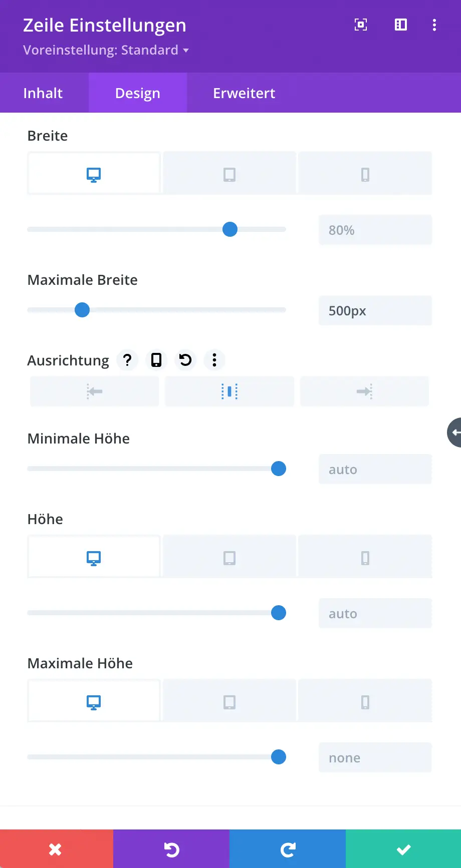461x868 pixels.
Task: Select left alignment for the row
Action: 94,391
